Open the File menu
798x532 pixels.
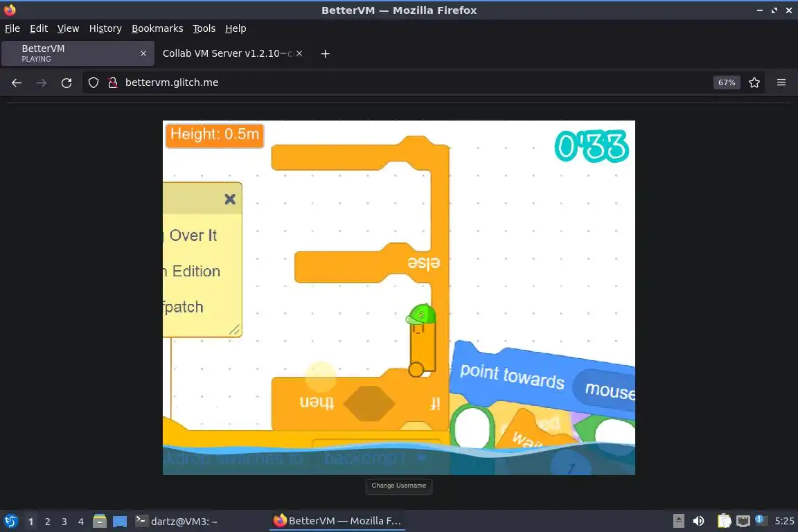12,28
